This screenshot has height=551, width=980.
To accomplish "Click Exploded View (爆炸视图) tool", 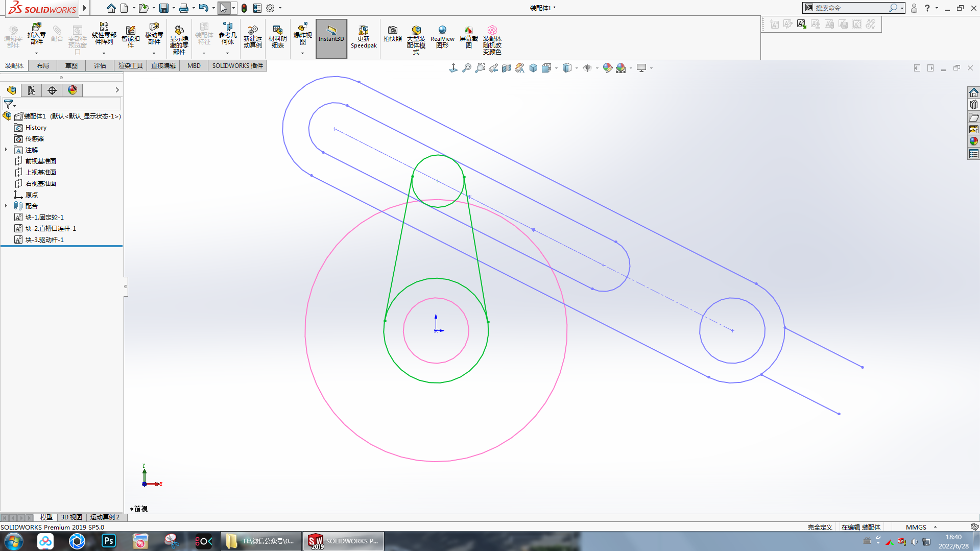I will (x=303, y=35).
